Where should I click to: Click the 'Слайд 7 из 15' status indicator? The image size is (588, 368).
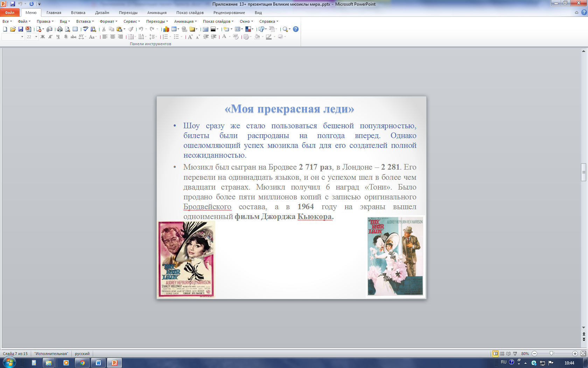click(15, 354)
